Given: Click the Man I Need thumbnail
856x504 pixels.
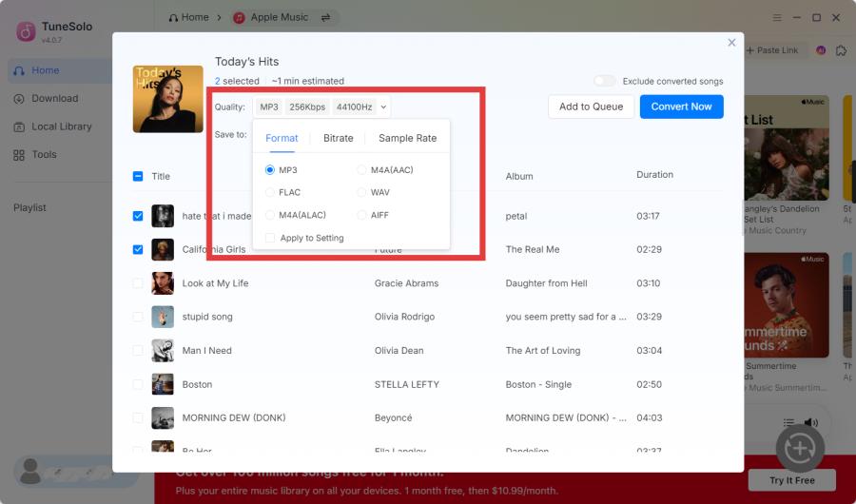Looking at the screenshot, I should (x=163, y=351).
